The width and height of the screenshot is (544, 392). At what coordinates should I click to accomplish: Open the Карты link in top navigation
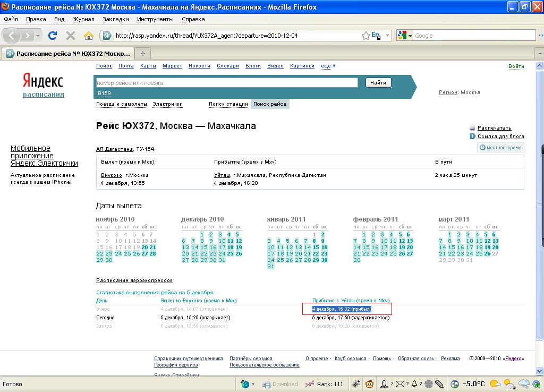(x=148, y=66)
